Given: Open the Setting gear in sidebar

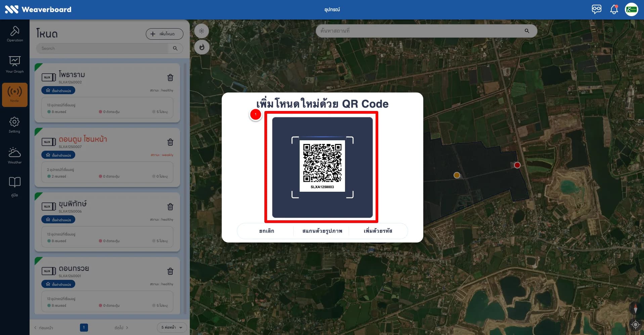Looking at the screenshot, I should (14, 125).
